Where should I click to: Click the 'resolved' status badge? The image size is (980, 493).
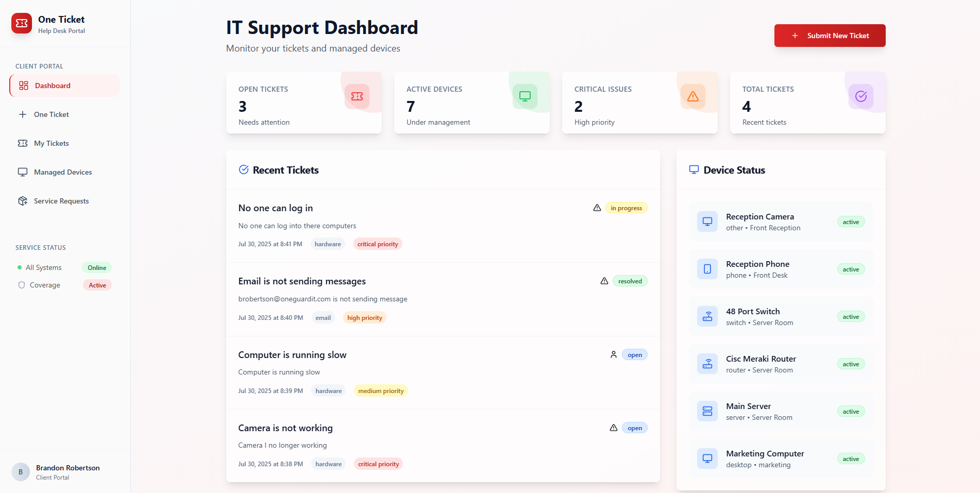(x=630, y=281)
